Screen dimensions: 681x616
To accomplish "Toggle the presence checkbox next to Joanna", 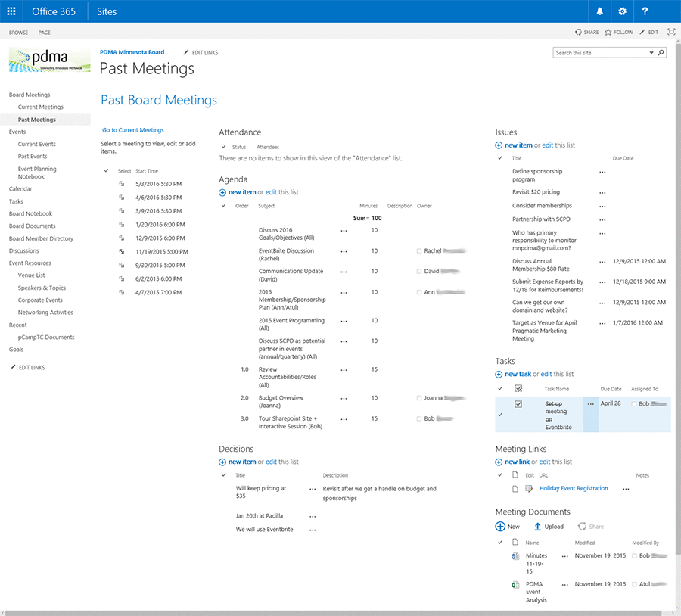I will [419, 398].
